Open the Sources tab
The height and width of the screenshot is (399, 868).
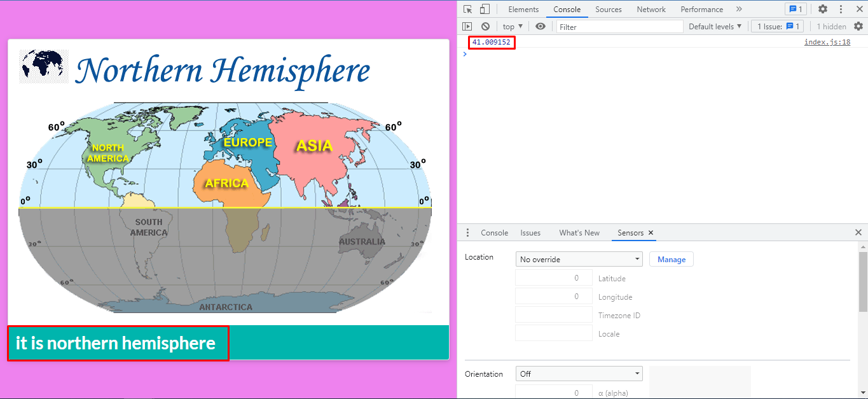coord(608,9)
